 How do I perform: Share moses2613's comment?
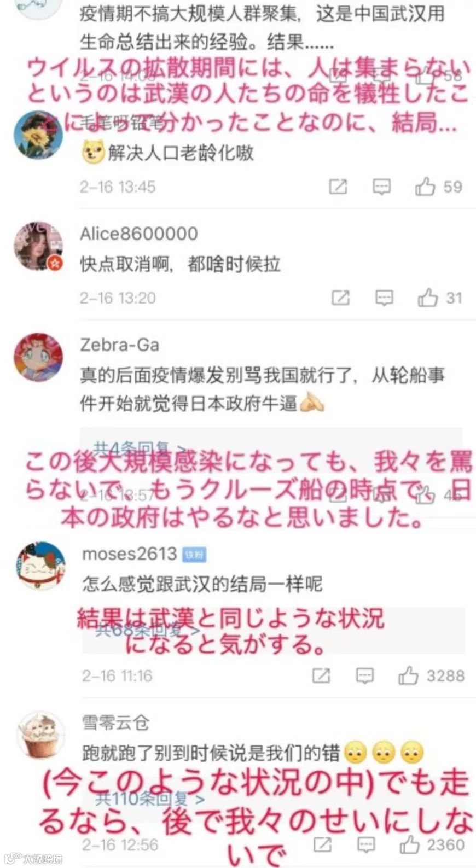[321, 676]
